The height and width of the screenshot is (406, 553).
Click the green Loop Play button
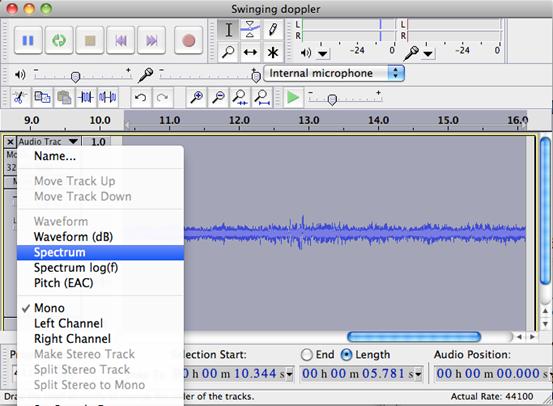[x=59, y=40]
